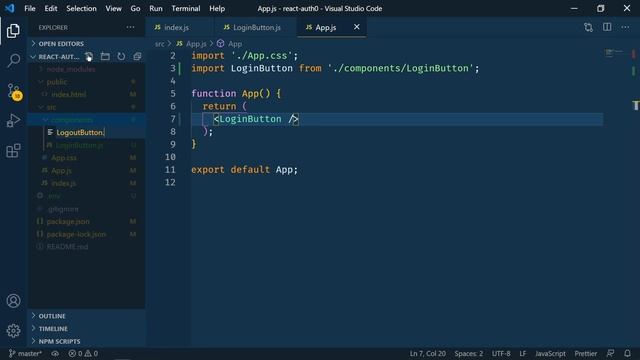Switch to the LoginButton.js tab
The height and width of the screenshot is (360, 640).
pos(255,27)
